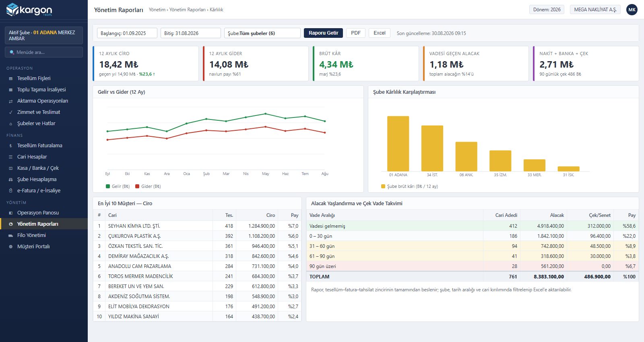Select Yönetim Raporları in the sidebar
Image resolution: width=644 pixels, height=342 pixels.
point(44,224)
